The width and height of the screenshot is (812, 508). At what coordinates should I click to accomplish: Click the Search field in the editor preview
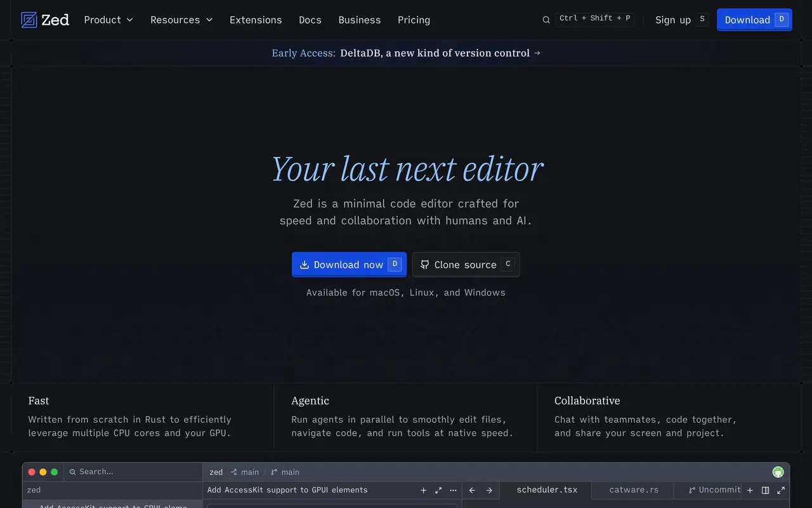click(133, 472)
